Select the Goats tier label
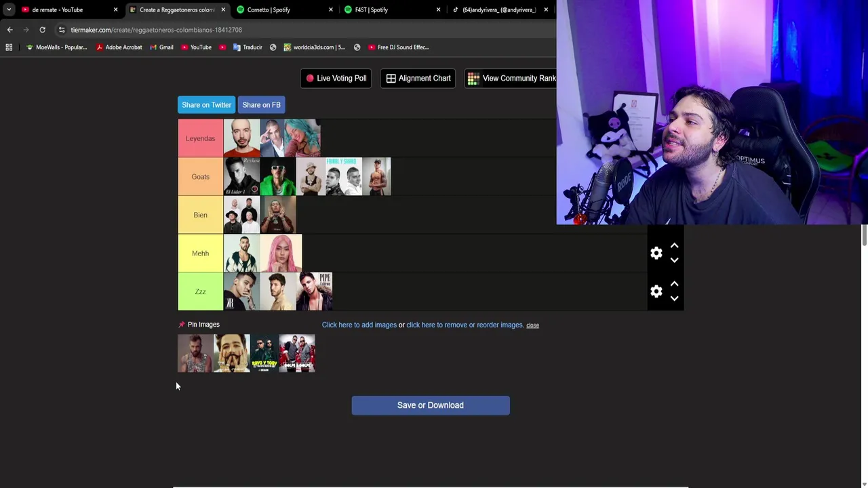The height and width of the screenshot is (488, 868). click(200, 176)
